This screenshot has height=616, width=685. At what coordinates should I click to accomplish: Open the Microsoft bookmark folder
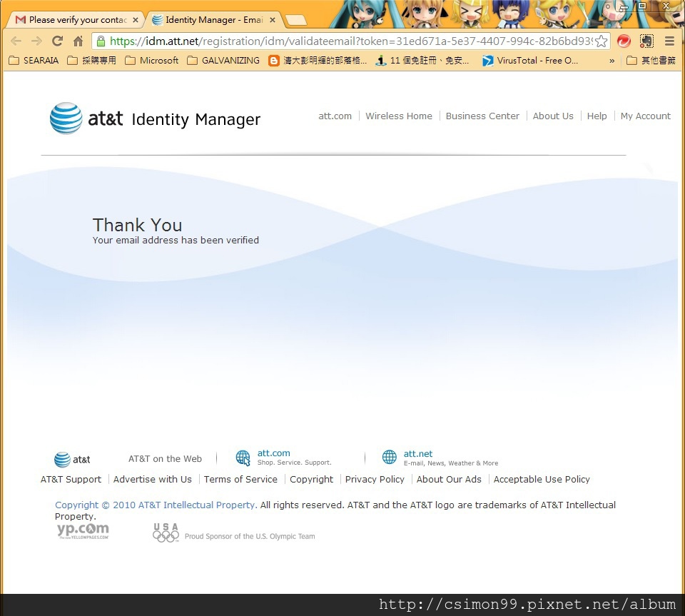[x=151, y=60]
